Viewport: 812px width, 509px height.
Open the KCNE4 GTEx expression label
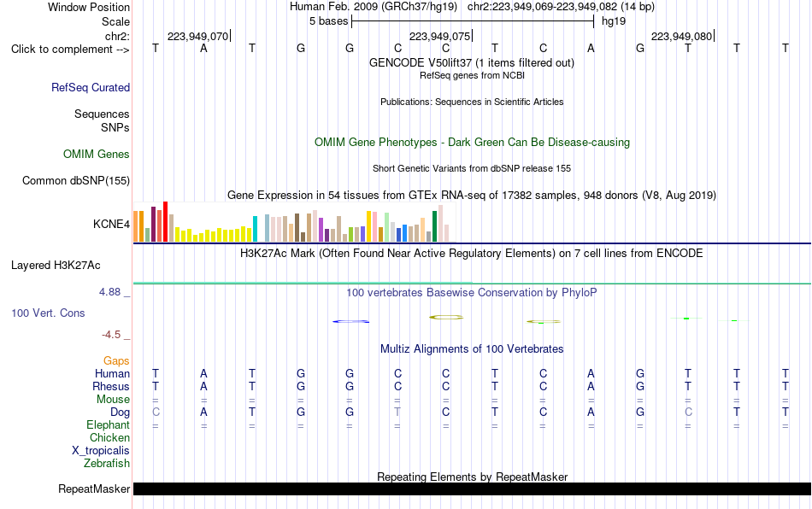[111, 224]
